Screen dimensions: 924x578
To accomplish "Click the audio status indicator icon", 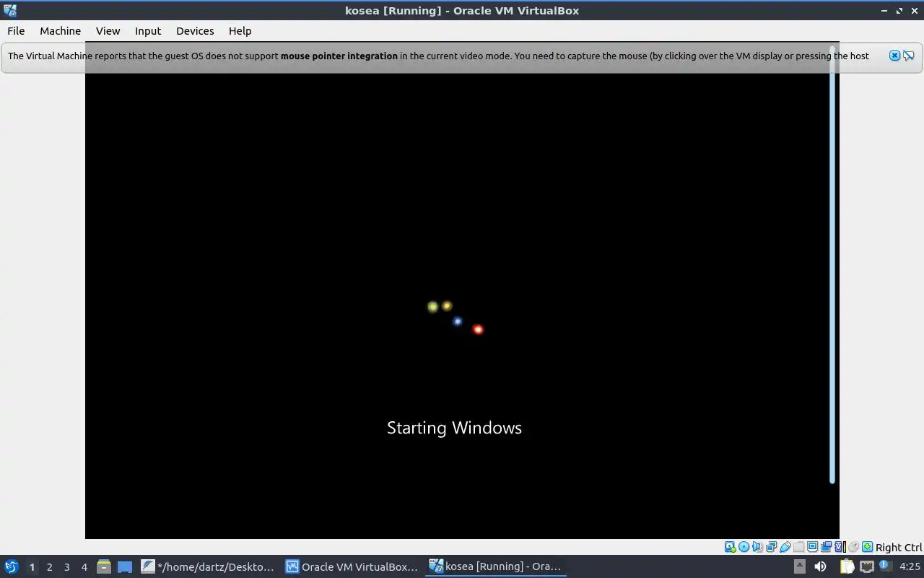I will (757, 548).
